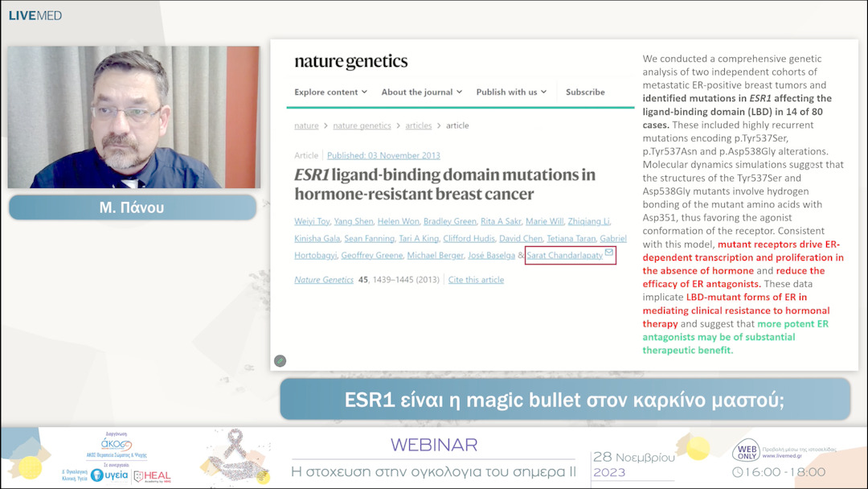Open the About the journal dropdown
The width and height of the screenshot is (868, 489).
tap(421, 92)
